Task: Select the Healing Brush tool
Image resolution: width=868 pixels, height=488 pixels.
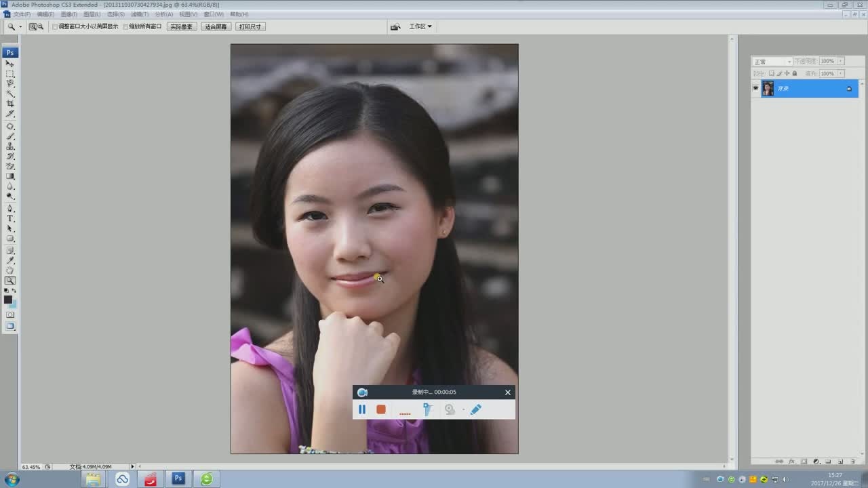Action: tap(10, 127)
